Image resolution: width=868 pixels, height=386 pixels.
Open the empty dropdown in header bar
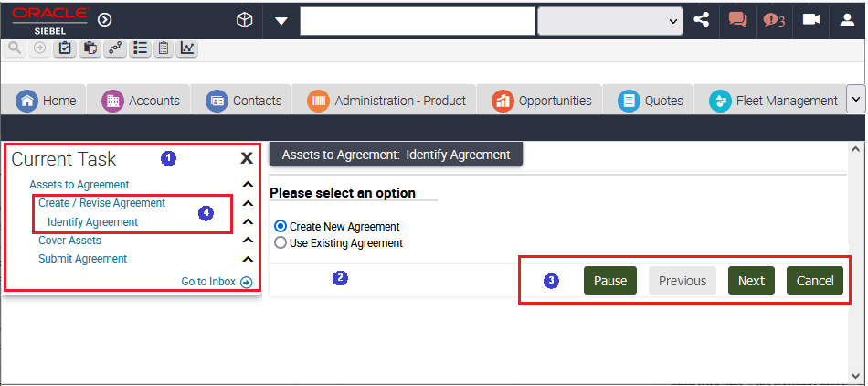pyautogui.click(x=610, y=21)
